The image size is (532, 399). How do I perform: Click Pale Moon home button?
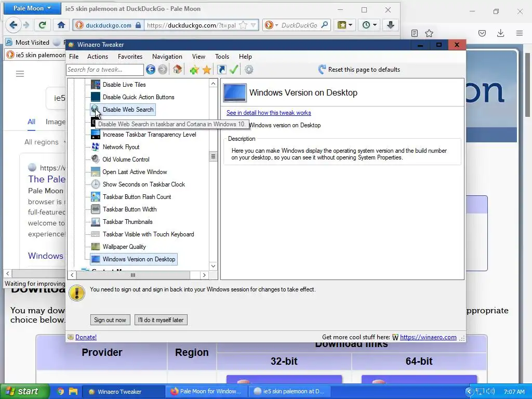click(61, 25)
